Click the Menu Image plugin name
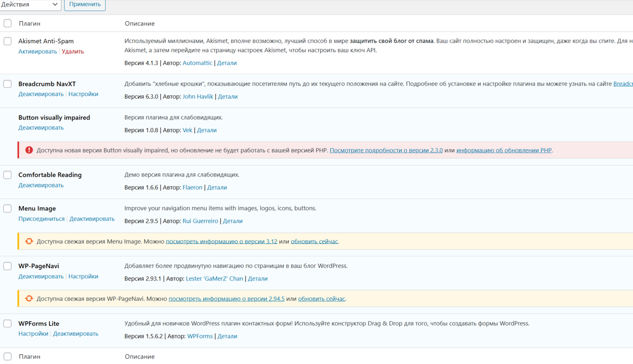 [37, 208]
